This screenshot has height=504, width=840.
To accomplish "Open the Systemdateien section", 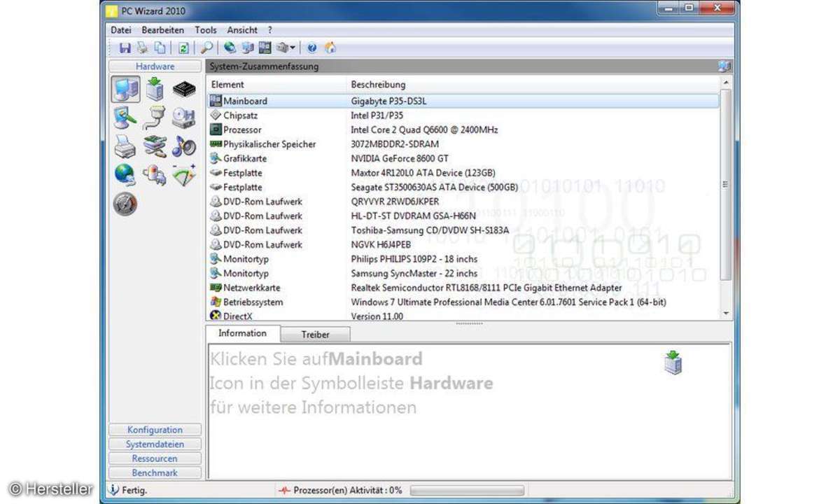I will [155, 444].
